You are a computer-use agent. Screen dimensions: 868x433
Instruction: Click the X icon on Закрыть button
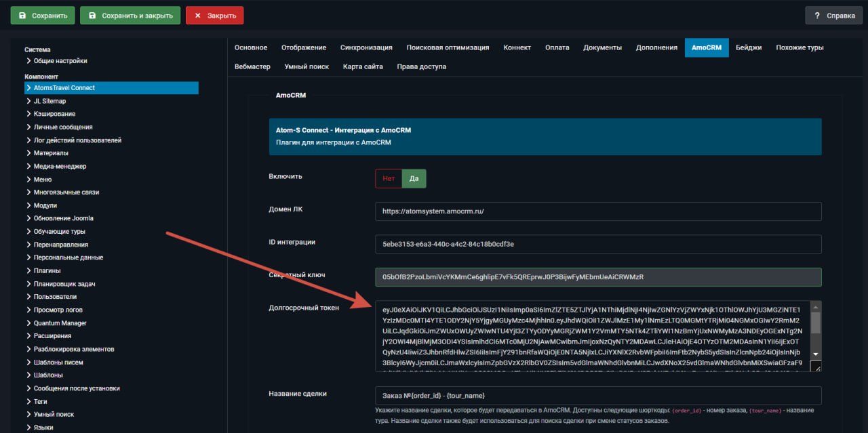point(197,16)
